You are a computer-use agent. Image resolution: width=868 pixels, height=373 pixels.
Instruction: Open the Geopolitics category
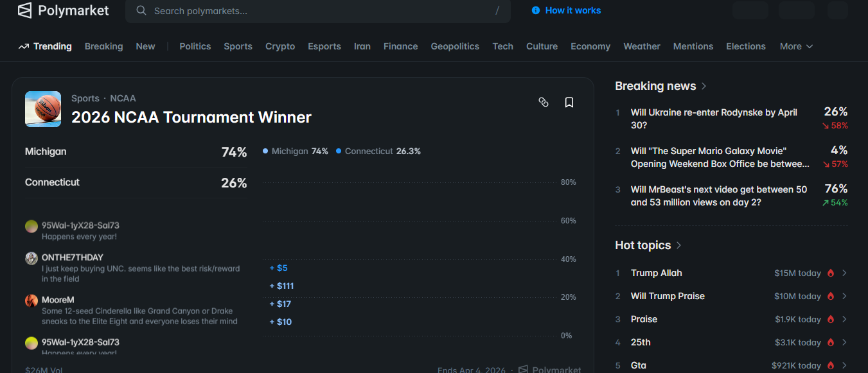point(455,46)
